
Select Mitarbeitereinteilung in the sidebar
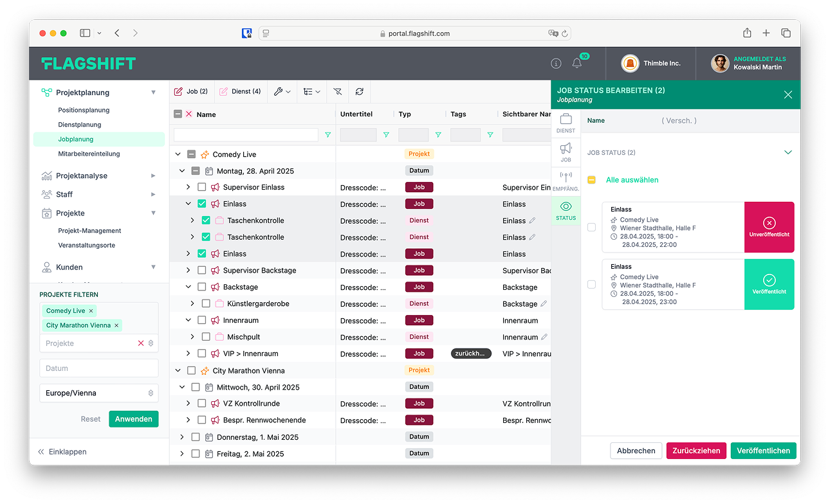point(89,154)
